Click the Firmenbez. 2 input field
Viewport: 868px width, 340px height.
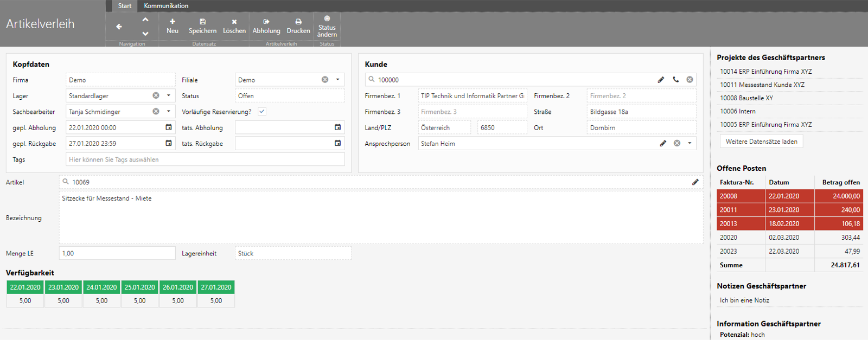point(641,95)
